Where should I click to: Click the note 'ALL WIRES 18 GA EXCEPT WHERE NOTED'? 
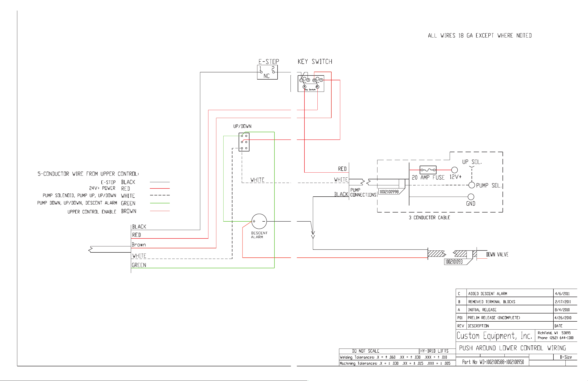(x=480, y=36)
